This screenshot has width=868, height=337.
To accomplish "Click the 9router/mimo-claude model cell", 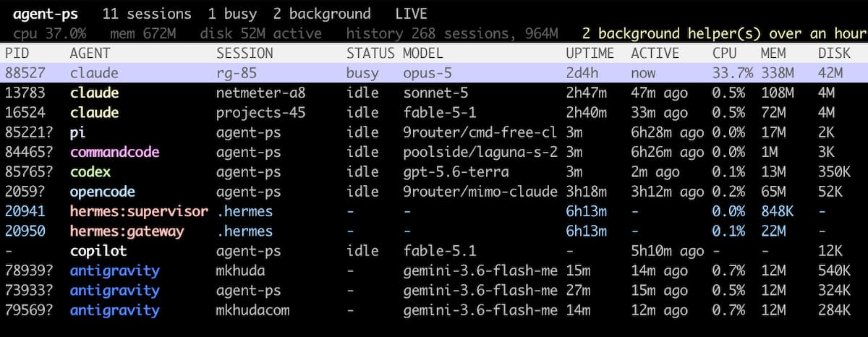I will pos(480,192).
